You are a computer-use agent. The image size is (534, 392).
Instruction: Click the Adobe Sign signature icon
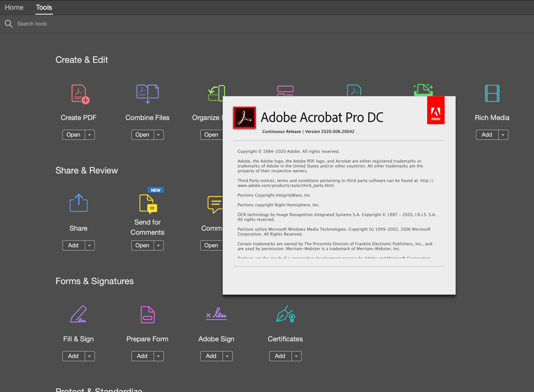click(x=216, y=314)
